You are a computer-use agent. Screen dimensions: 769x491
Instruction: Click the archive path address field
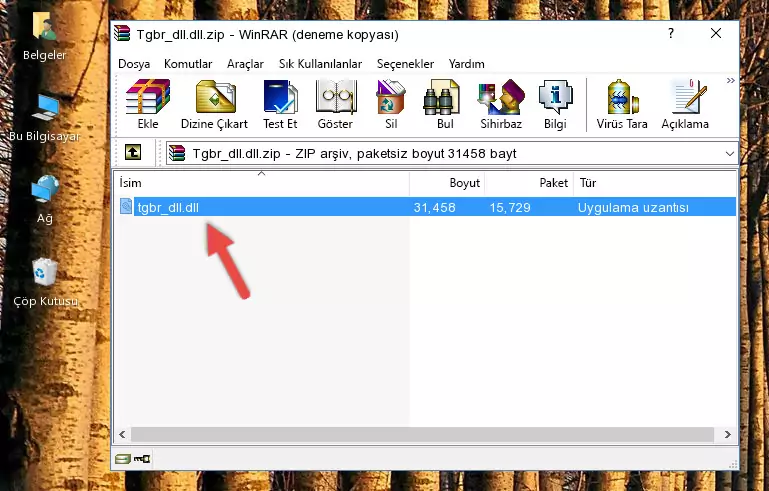pos(452,154)
